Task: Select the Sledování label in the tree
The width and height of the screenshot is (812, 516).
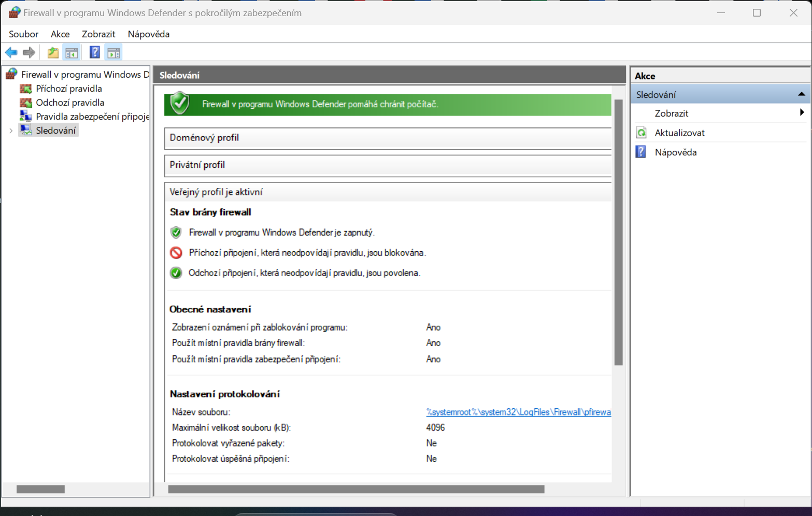Action: click(x=56, y=131)
